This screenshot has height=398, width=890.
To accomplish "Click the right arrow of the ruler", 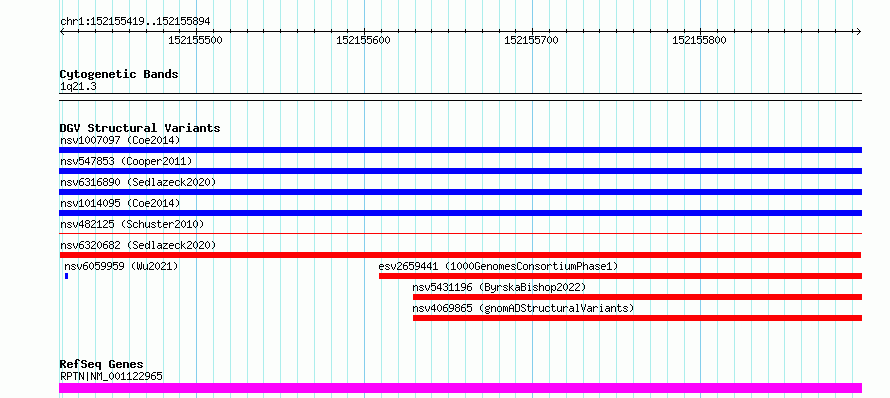I will [x=859, y=31].
